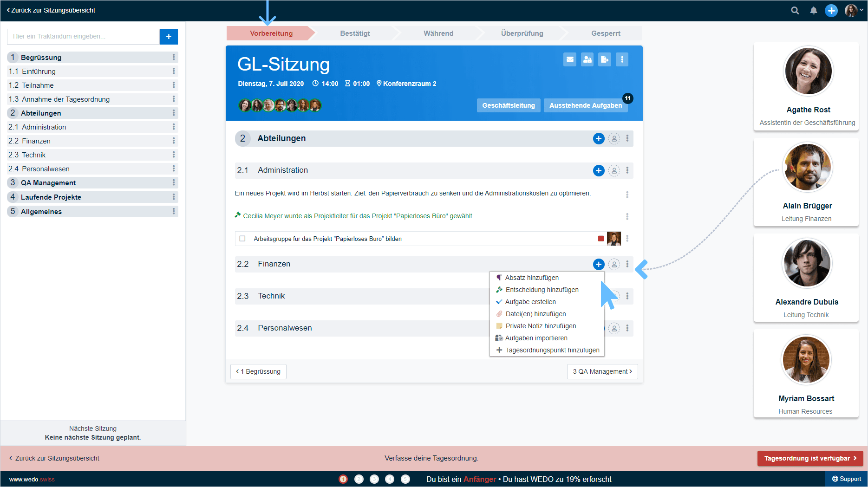Image resolution: width=868 pixels, height=487 pixels.
Task: Select 1.3 Annahme der Tagesordnung in sidebar
Action: coord(92,99)
